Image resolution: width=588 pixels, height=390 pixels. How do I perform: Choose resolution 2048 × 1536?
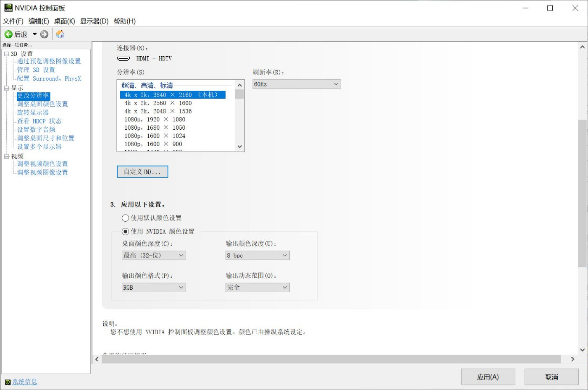coord(158,111)
